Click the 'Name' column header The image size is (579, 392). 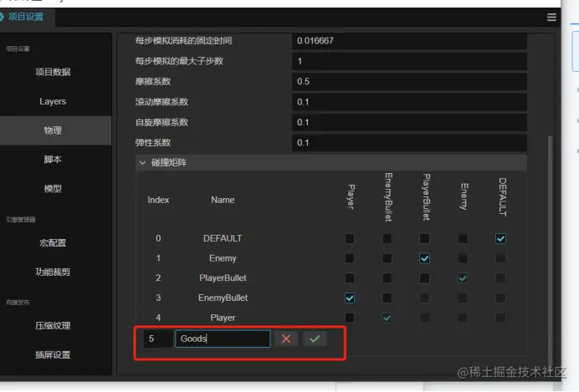(223, 200)
